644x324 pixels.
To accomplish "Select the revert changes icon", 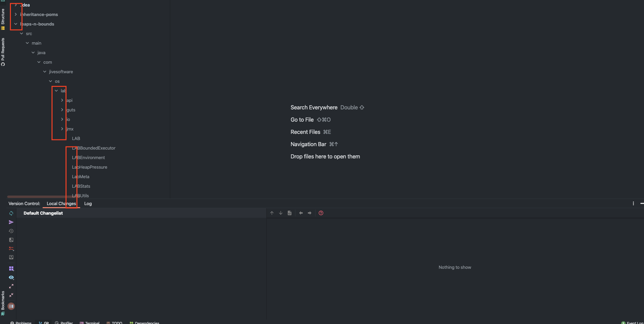I will coord(11,231).
